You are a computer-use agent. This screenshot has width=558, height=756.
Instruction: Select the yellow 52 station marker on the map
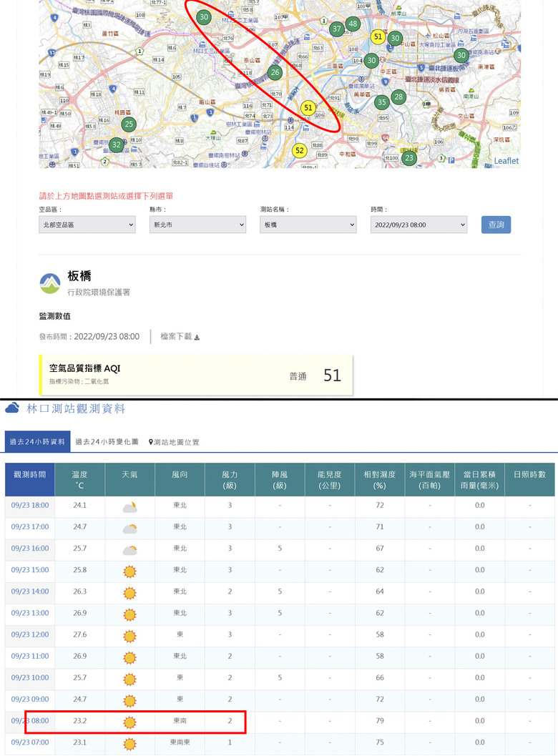click(300, 150)
